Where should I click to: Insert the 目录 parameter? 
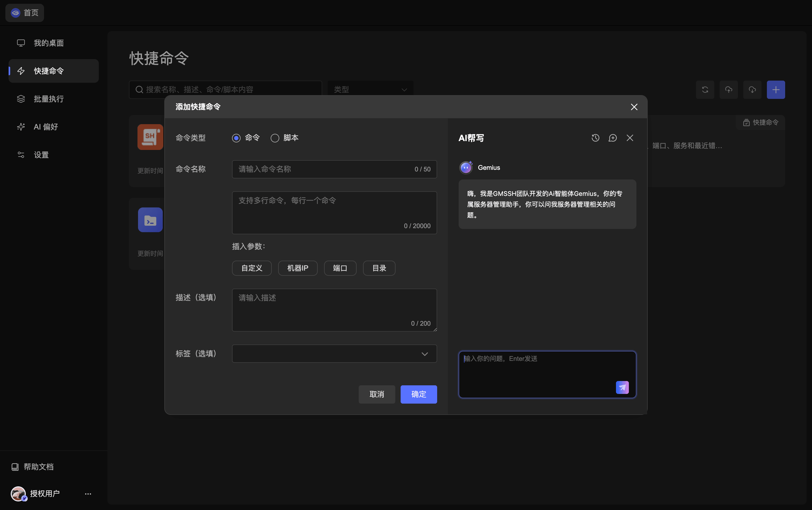pos(379,268)
